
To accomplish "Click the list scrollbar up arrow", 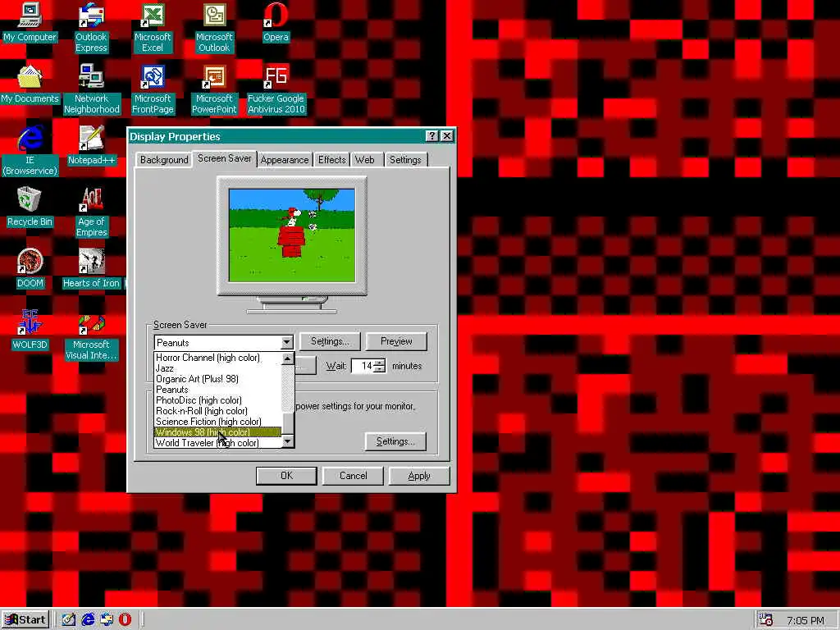I will point(288,358).
